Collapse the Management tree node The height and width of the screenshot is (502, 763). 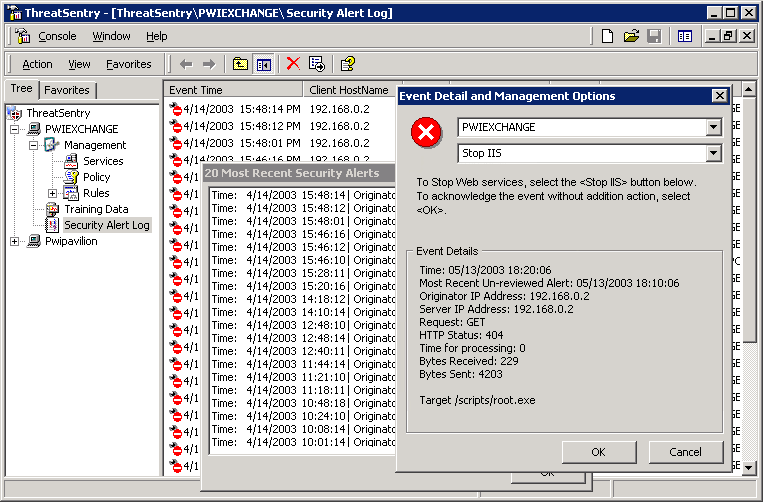33,145
